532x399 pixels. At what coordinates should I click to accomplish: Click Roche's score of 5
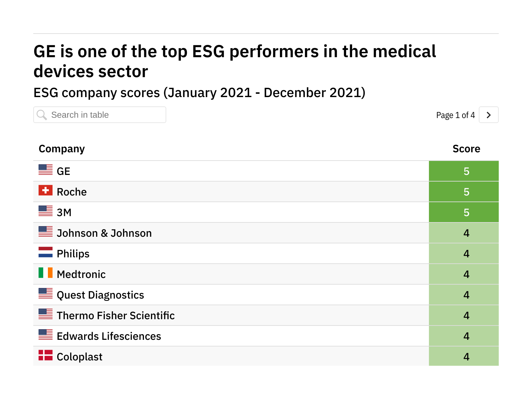click(x=466, y=192)
